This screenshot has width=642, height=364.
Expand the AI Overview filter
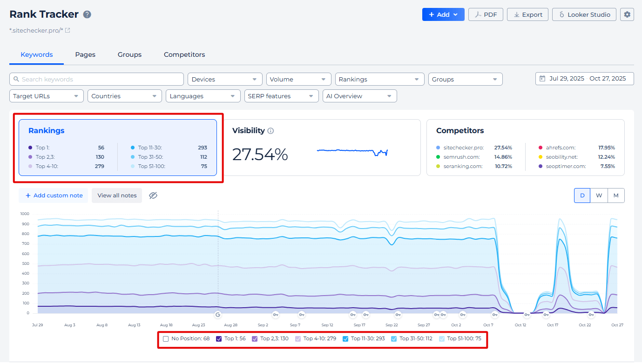click(x=359, y=96)
